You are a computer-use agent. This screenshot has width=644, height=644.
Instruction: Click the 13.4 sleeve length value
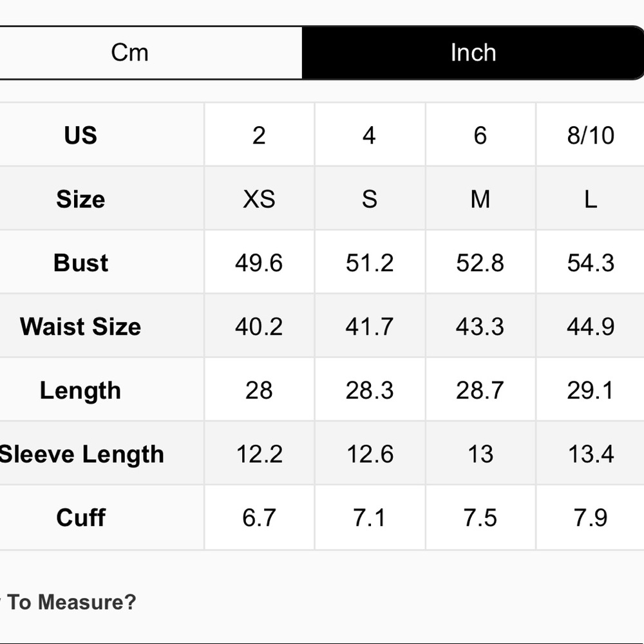(590, 454)
